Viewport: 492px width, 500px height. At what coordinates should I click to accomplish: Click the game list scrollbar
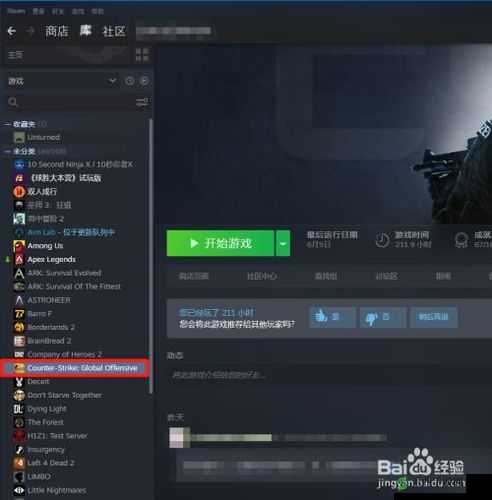click(151, 256)
